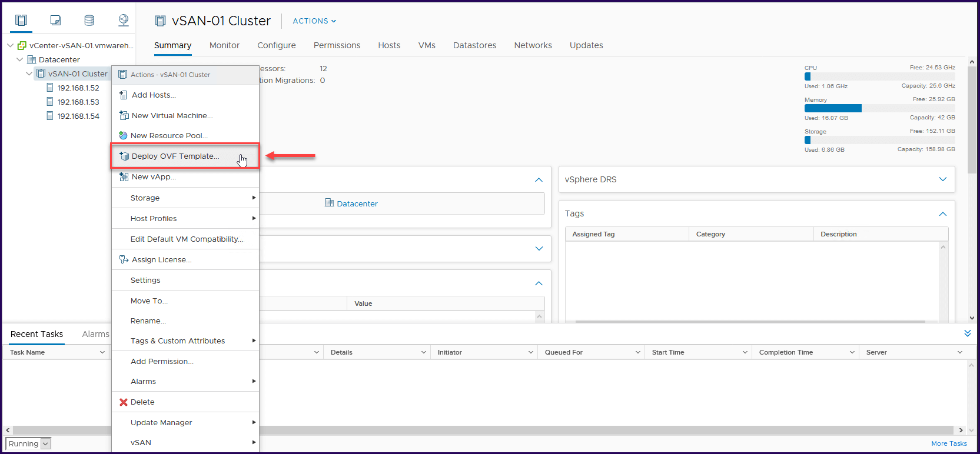Expand Tags & Custom Attributes submenu

pos(185,340)
